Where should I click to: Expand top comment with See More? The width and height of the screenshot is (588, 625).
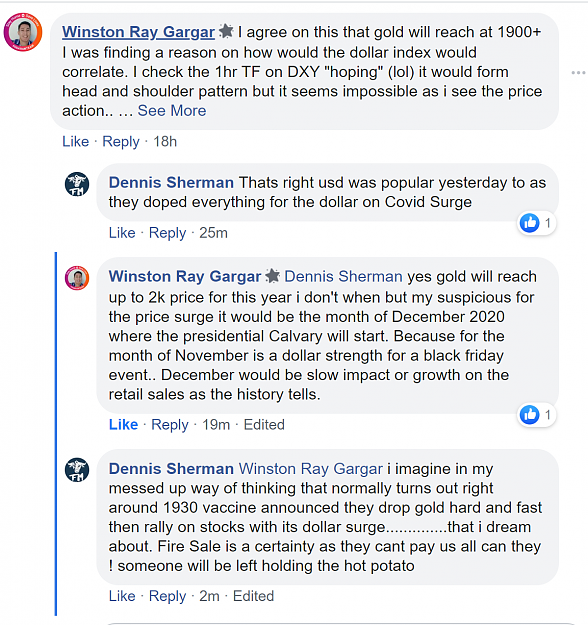point(172,110)
